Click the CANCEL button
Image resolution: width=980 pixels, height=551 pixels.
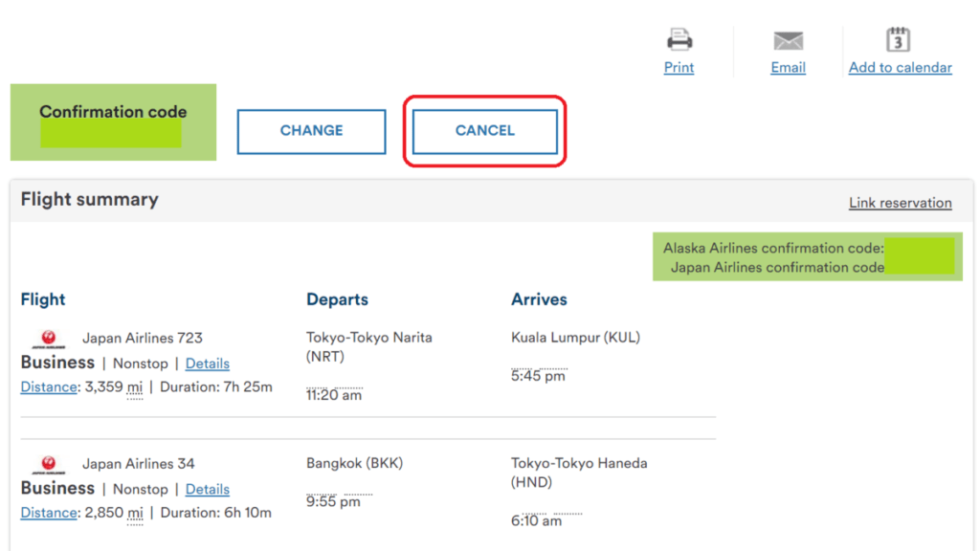point(485,131)
